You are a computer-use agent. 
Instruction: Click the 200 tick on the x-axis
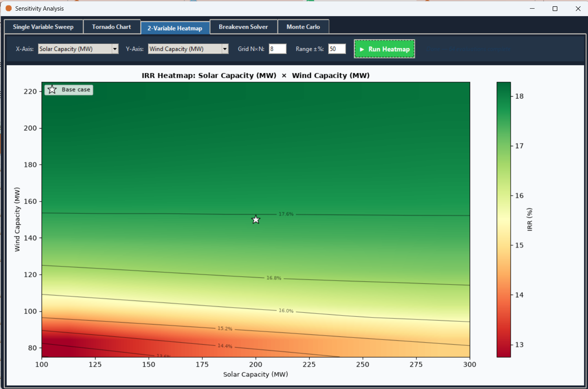tap(256, 364)
